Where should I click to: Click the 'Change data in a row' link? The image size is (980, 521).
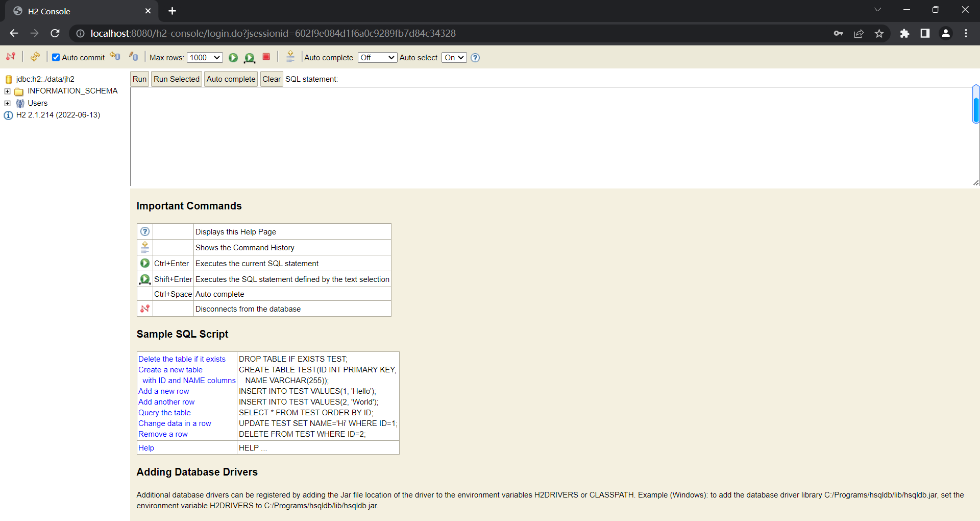175,423
